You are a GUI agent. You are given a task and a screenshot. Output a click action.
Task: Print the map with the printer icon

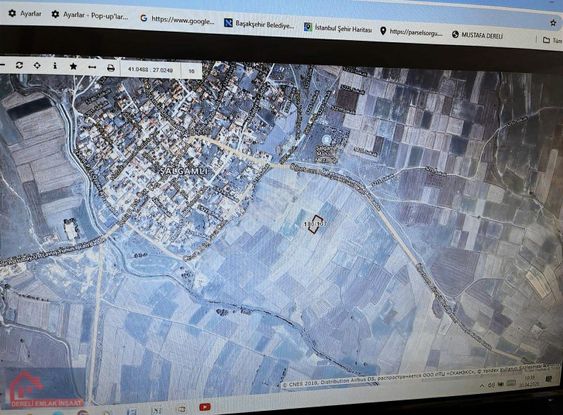pyautogui.click(x=111, y=67)
